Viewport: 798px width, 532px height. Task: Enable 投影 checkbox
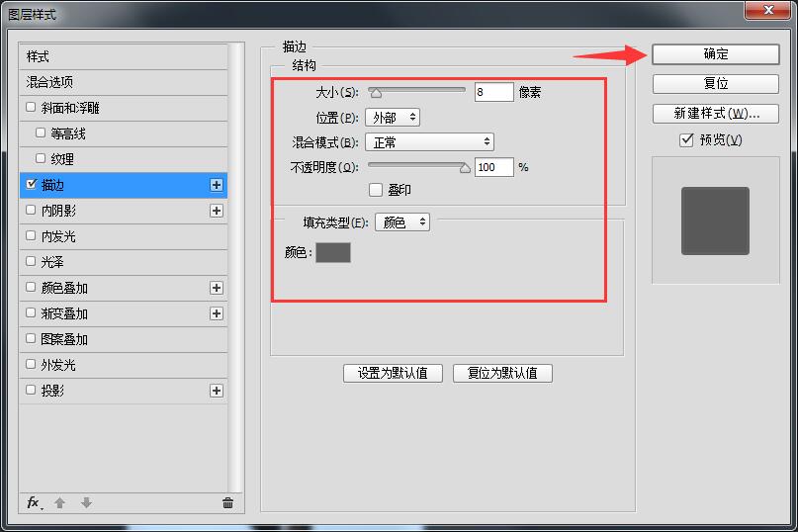pos(31,390)
